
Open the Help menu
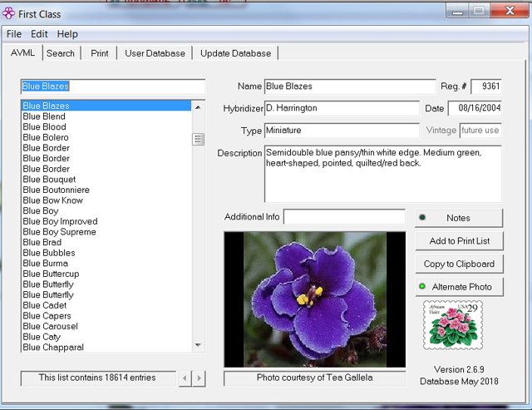[x=67, y=34]
